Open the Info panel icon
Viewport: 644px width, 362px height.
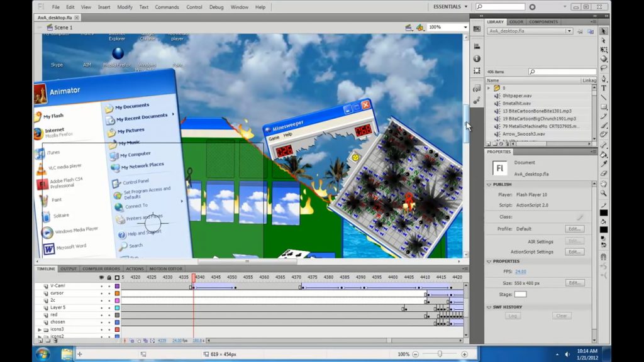[477, 58]
